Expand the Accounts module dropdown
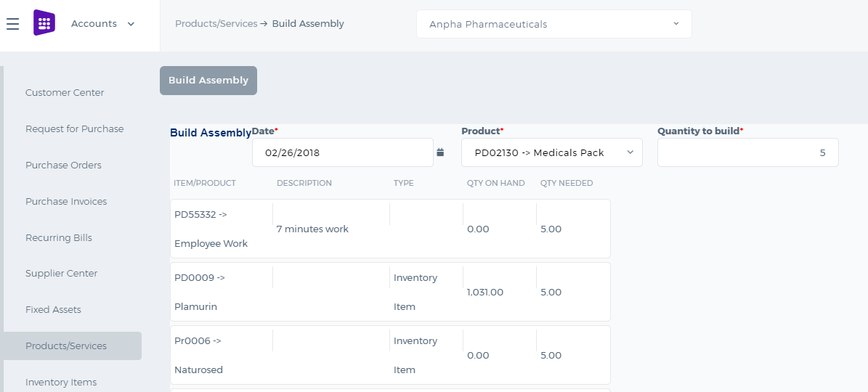 (103, 24)
